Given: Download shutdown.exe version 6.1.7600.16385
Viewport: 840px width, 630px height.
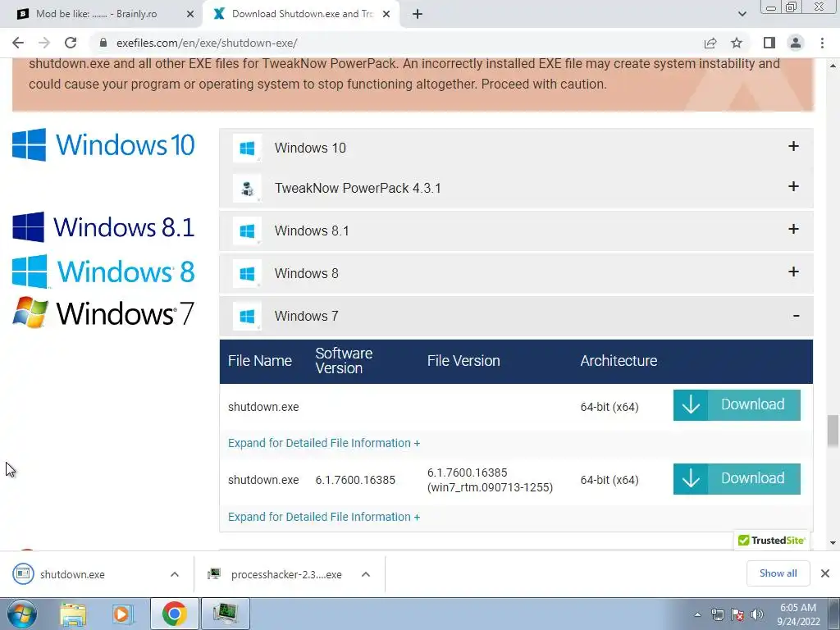Looking at the screenshot, I should [737, 479].
